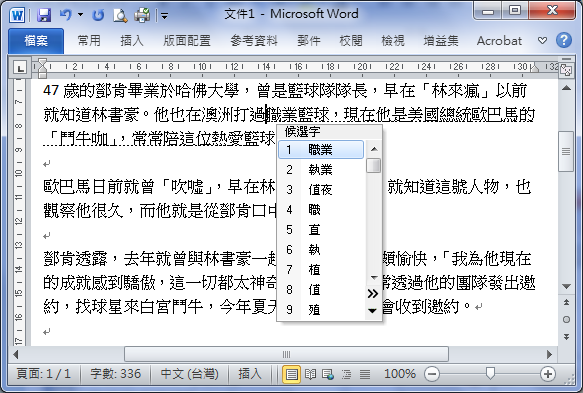Screen dimensions: 583x393
Task: Select candidate 9 殖
Action: coord(321,309)
